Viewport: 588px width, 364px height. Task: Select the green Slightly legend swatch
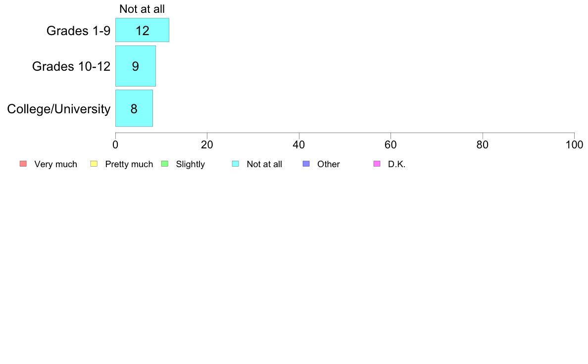[x=165, y=164]
